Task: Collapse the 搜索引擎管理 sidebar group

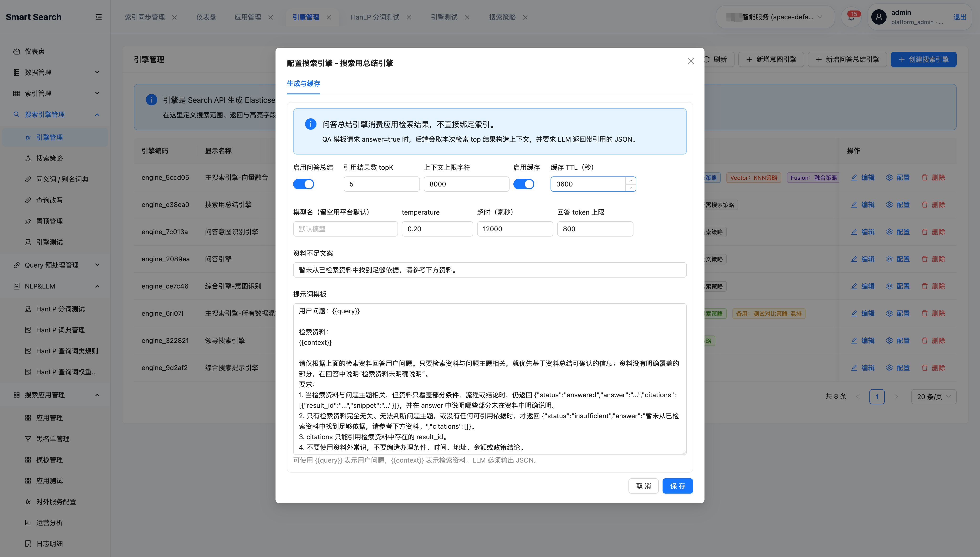Action: 55,114
